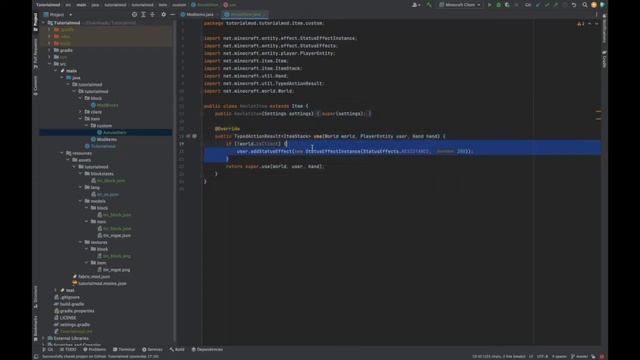Click UTF-8 encoding in status bar
The width and height of the screenshot is (640, 360).
pyautogui.click(x=542, y=356)
